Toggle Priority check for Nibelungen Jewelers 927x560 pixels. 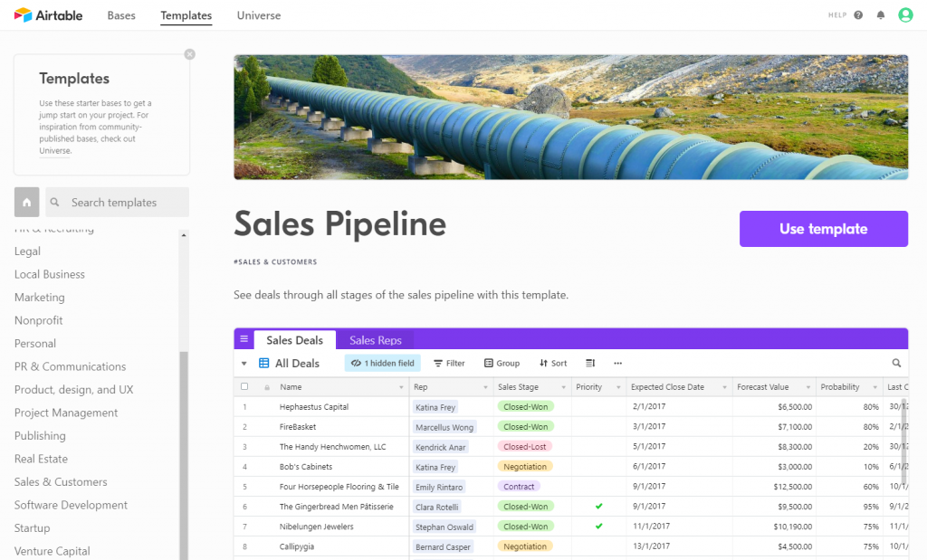[599, 527]
